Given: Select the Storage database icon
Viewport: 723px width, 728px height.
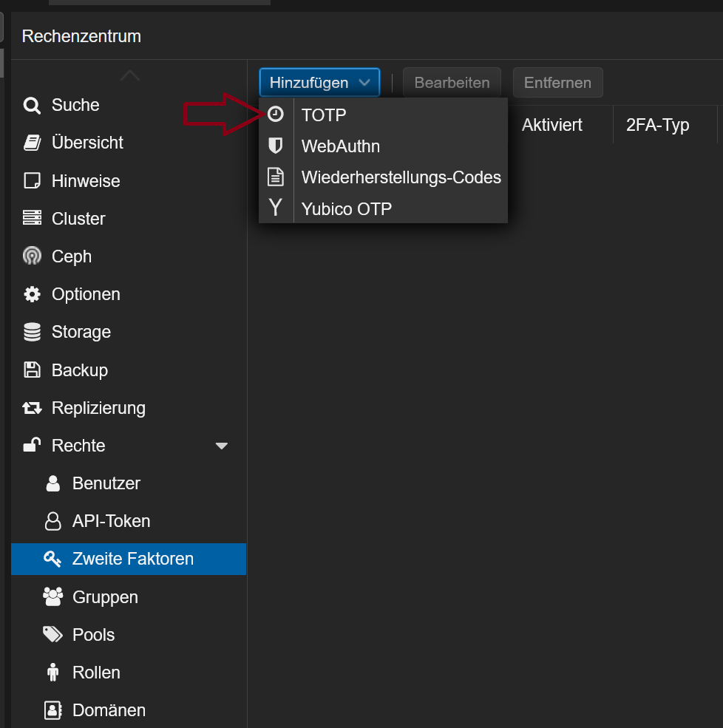Looking at the screenshot, I should coord(32,332).
